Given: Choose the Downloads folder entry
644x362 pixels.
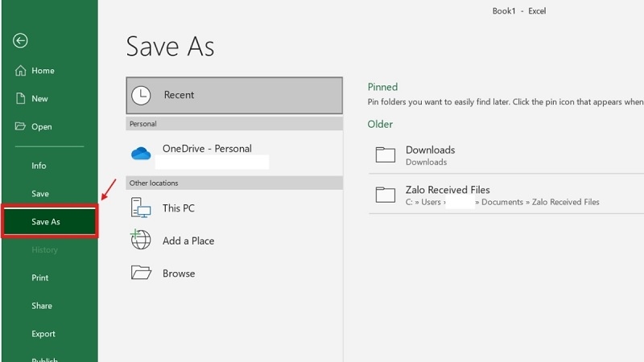Looking at the screenshot, I should (506, 154).
